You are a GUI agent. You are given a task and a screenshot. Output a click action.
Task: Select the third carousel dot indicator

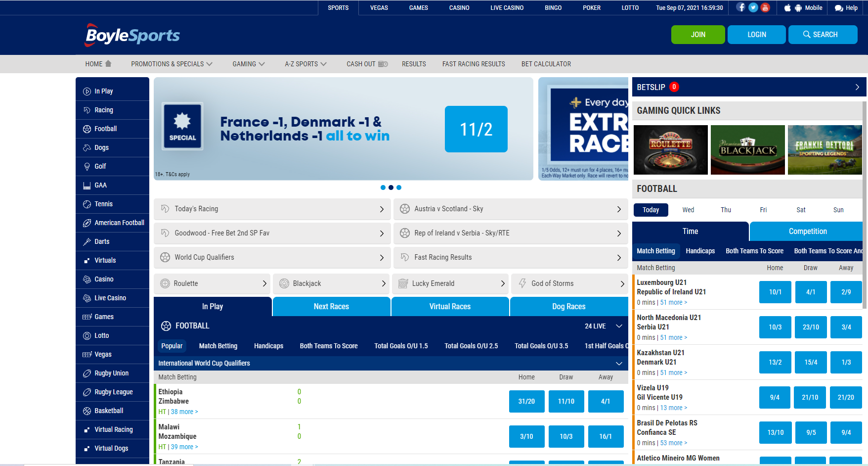pos(399,187)
